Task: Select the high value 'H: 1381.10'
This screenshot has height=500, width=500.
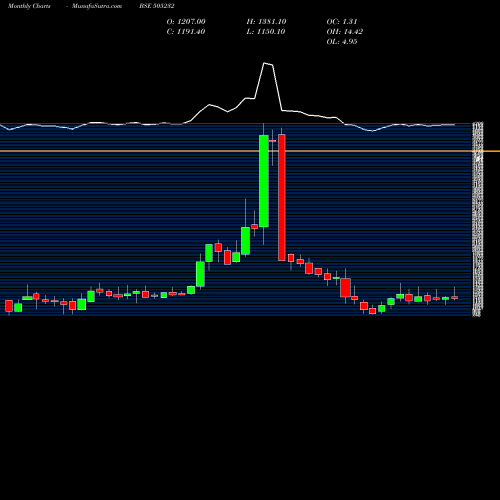Action: [266, 21]
